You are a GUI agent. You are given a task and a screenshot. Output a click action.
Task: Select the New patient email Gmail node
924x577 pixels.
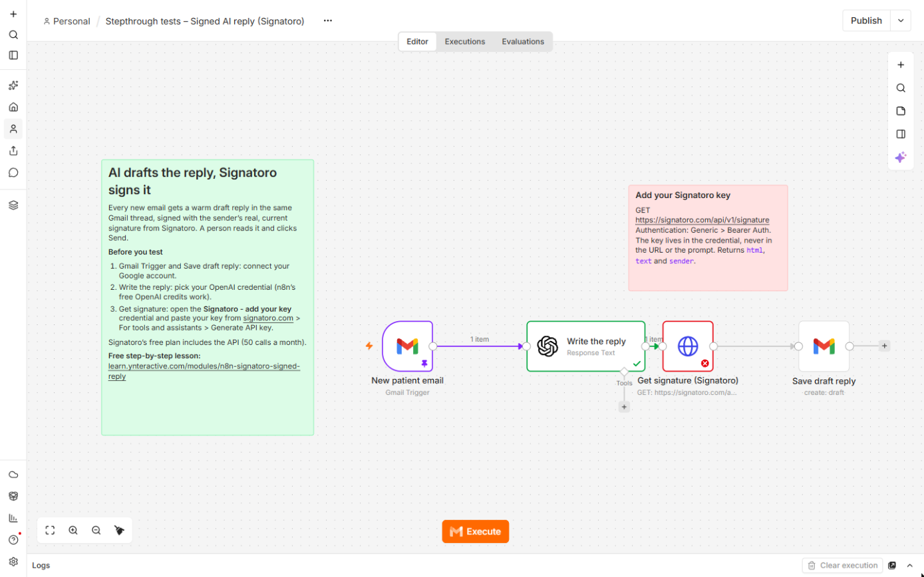point(408,346)
